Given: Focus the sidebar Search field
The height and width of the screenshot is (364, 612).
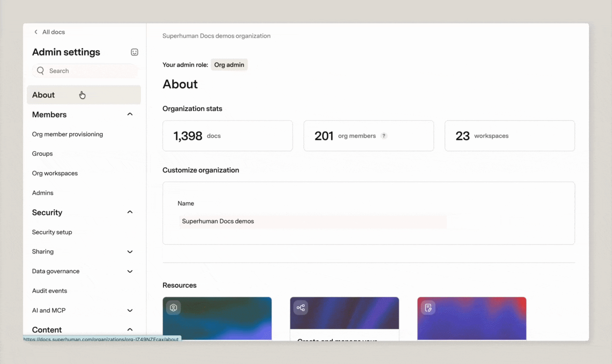Looking at the screenshot, I should coord(86,71).
